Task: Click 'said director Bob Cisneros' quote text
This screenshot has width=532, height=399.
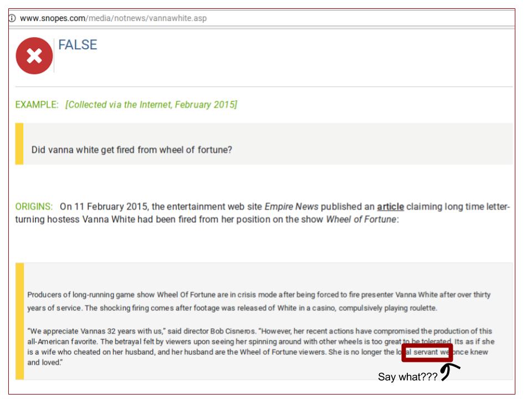Action: tap(211, 331)
